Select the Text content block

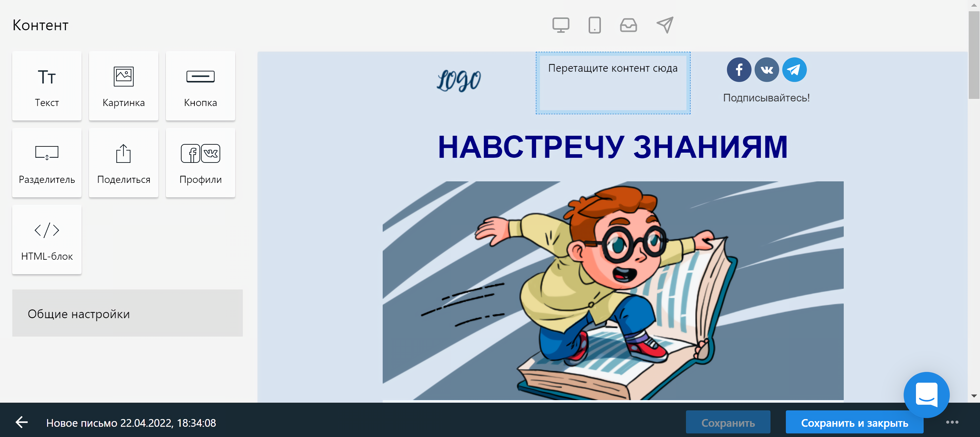point(47,86)
